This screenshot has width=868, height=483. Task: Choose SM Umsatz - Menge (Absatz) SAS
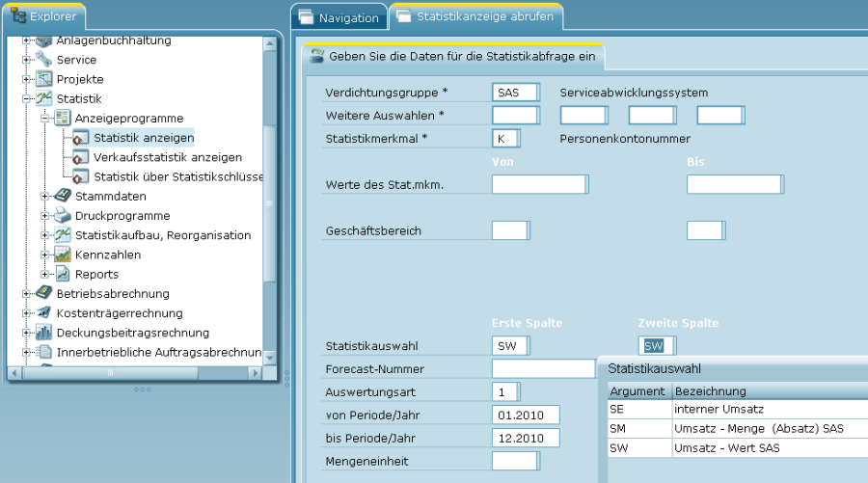(738, 429)
